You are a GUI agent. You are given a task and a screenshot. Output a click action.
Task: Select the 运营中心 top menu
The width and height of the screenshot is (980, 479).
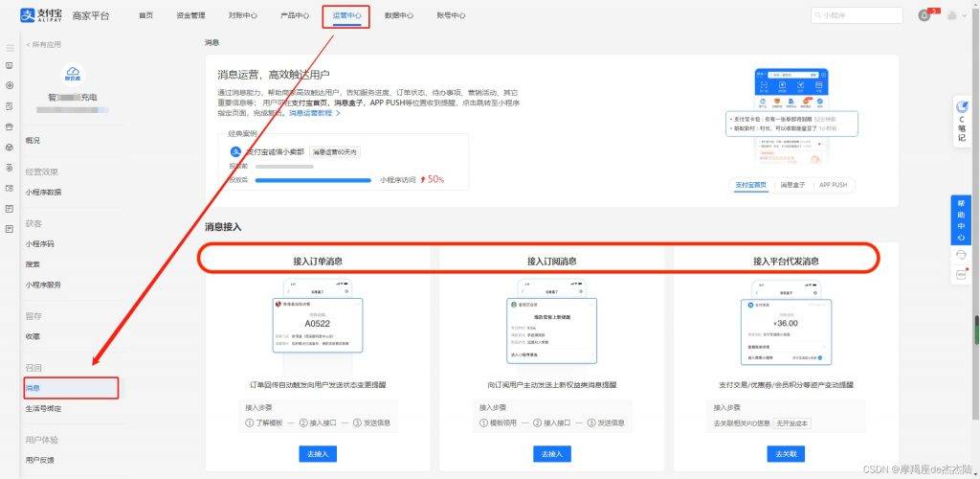[x=346, y=16]
